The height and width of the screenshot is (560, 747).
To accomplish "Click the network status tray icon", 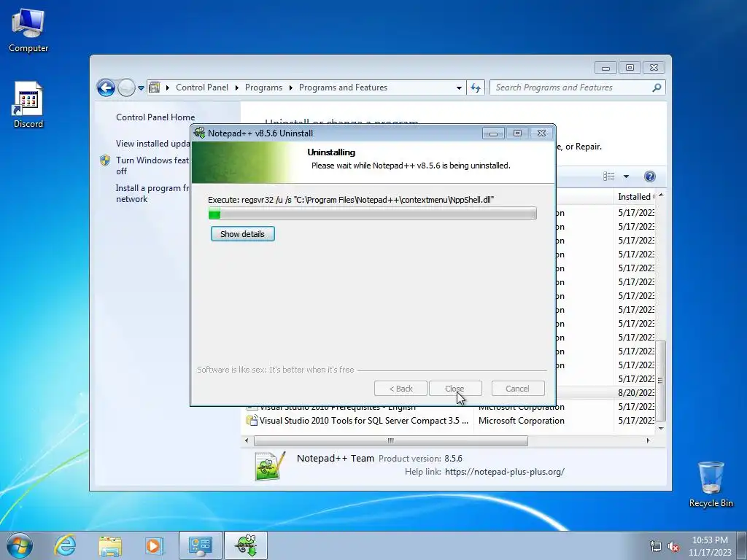I will [x=656, y=547].
